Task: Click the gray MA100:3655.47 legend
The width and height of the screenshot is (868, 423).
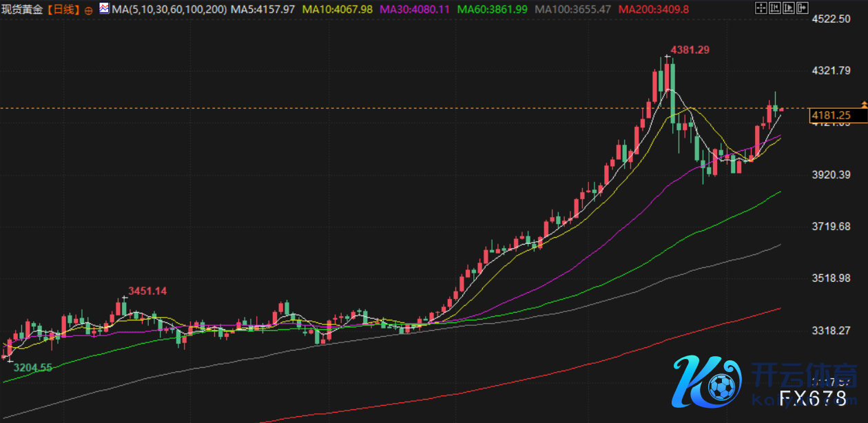Action: coord(573,10)
